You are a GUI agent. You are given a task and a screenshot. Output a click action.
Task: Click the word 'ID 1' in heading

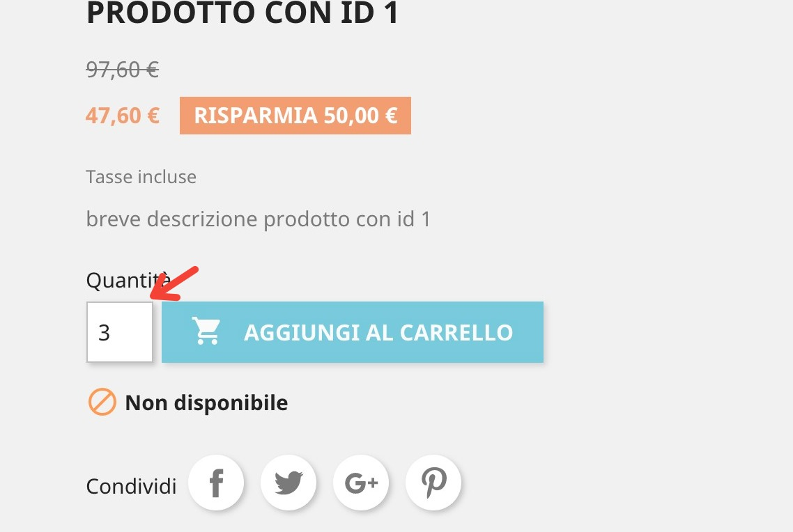[x=370, y=13]
